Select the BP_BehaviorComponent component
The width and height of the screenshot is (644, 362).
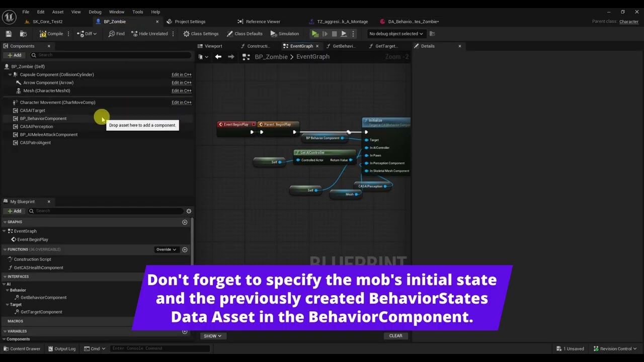[x=43, y=118]
